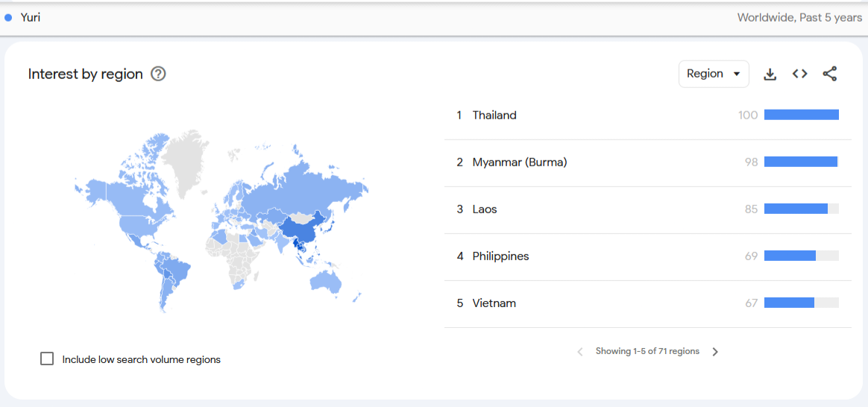868x407 pixels.
Task: Open the Laos region row
Action: (x=648, y=209)
